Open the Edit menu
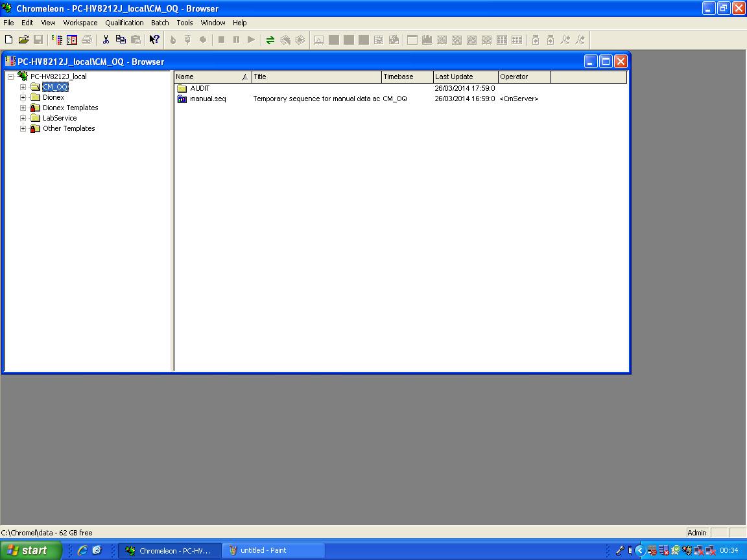Viewport: 747px width, 560px height. point(27,23)
